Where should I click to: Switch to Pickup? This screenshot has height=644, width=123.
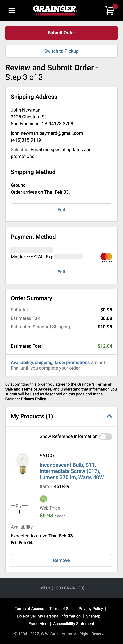(x=61, y=51)
